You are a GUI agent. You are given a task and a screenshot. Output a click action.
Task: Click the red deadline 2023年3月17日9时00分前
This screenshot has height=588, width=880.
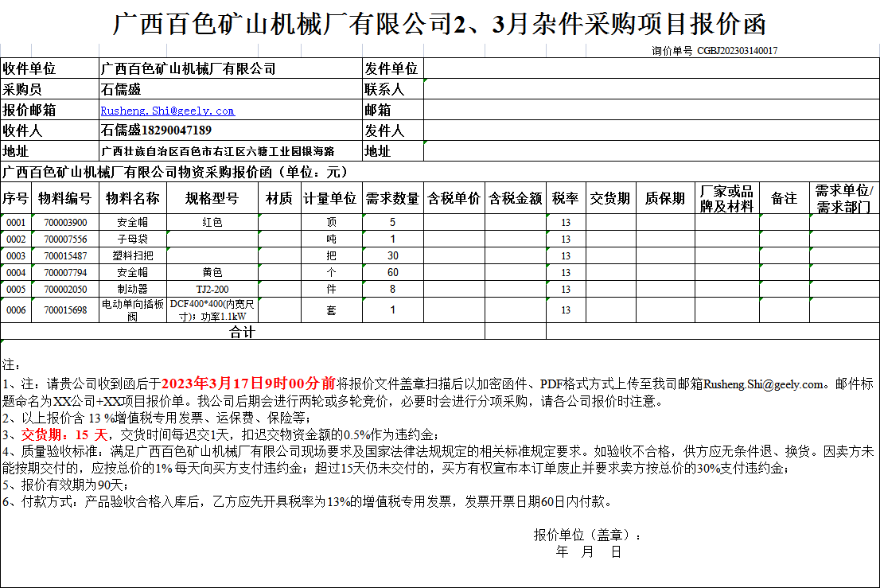[x=248, y=384]
